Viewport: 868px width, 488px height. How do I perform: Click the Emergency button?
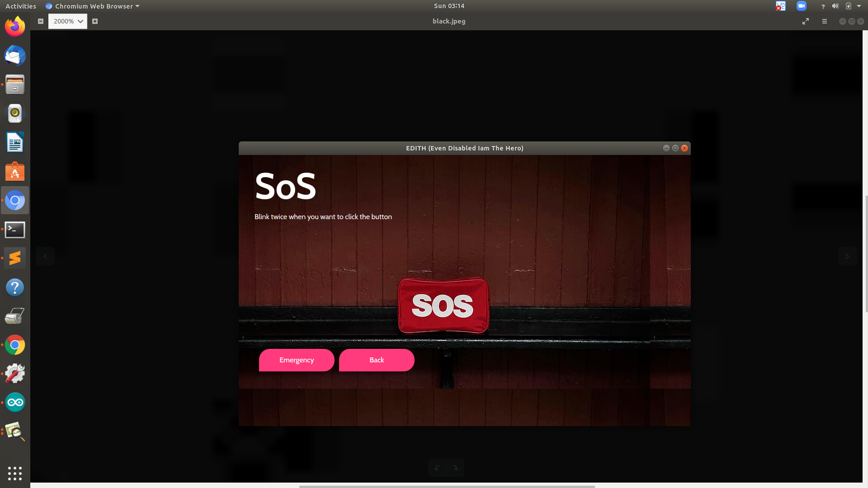coord(297,360)
